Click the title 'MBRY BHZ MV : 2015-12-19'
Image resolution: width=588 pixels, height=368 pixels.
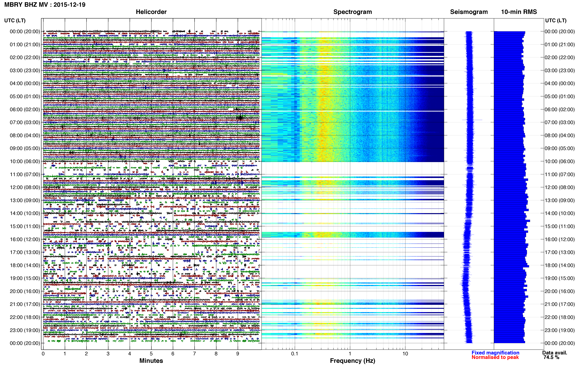coord(45,5)
